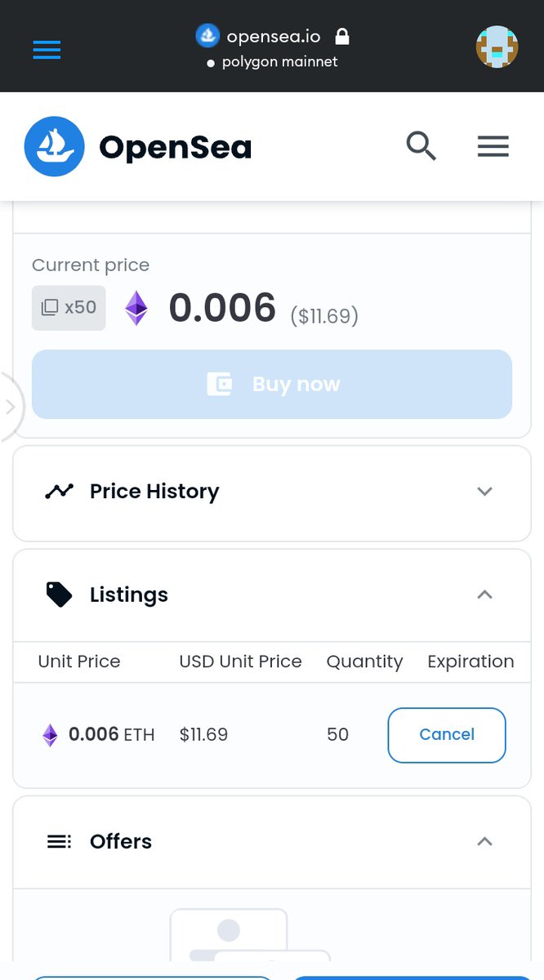Tap the padlock icon next to opensea.io
The width and height of the screenshot is (544, 980).
coord(342,37)
